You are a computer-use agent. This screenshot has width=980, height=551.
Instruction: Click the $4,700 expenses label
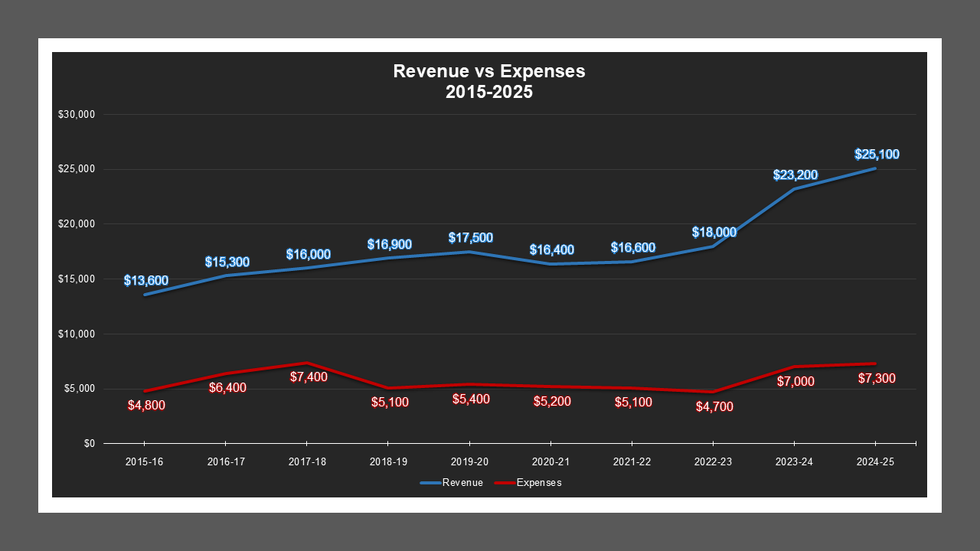pos(714,406)
